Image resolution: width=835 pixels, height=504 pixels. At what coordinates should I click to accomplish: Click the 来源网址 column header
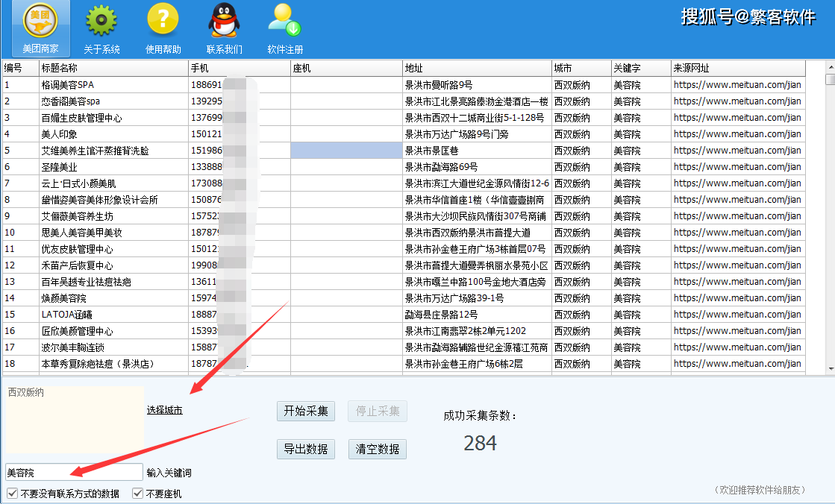point(738,68)
